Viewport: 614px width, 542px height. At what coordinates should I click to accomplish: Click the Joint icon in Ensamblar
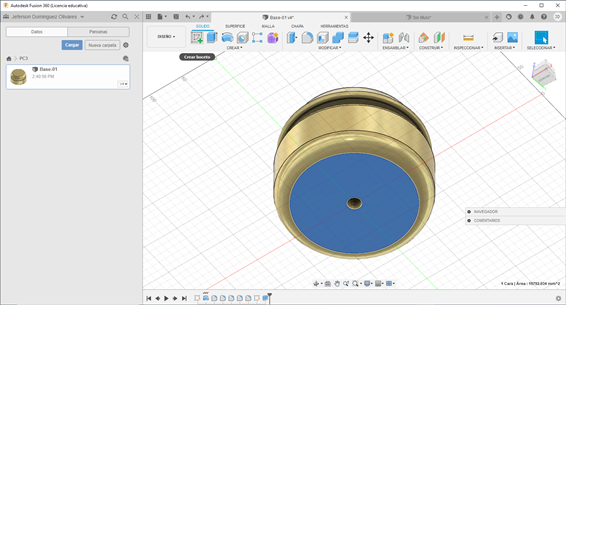click(404, 38)
